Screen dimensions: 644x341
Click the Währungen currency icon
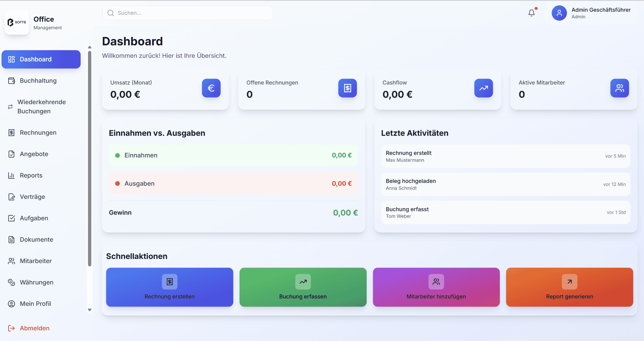point(11,282)
